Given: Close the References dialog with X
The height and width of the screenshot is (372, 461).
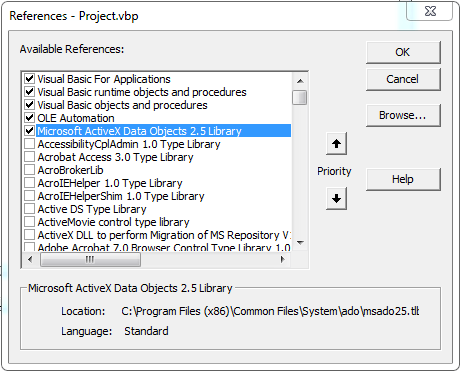Looking at the screenshot, I should 430,11.
